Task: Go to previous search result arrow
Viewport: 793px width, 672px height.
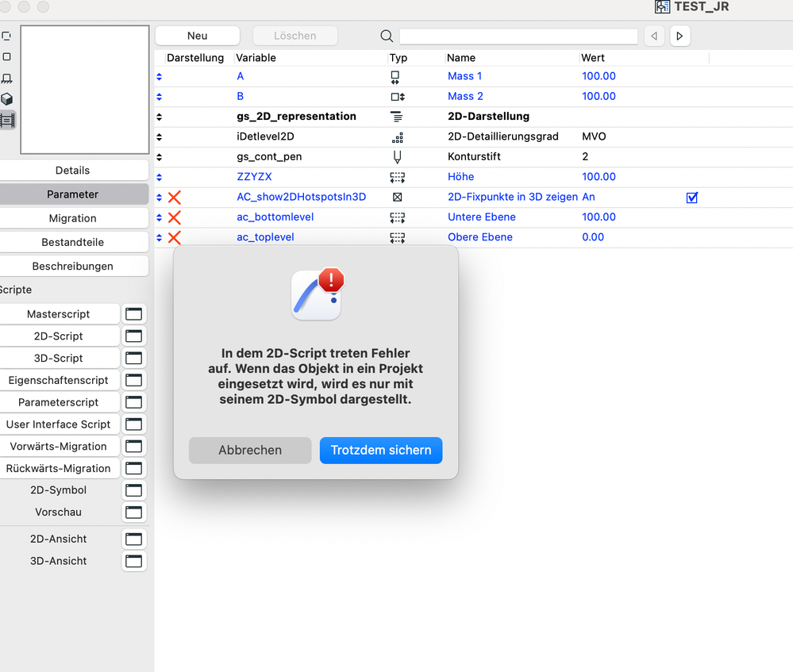Action: (x=654, y=36)
